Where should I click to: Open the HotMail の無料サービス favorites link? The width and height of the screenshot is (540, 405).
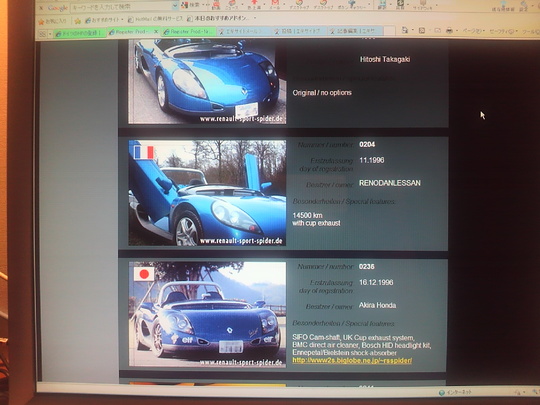click(x=155, y=19)
